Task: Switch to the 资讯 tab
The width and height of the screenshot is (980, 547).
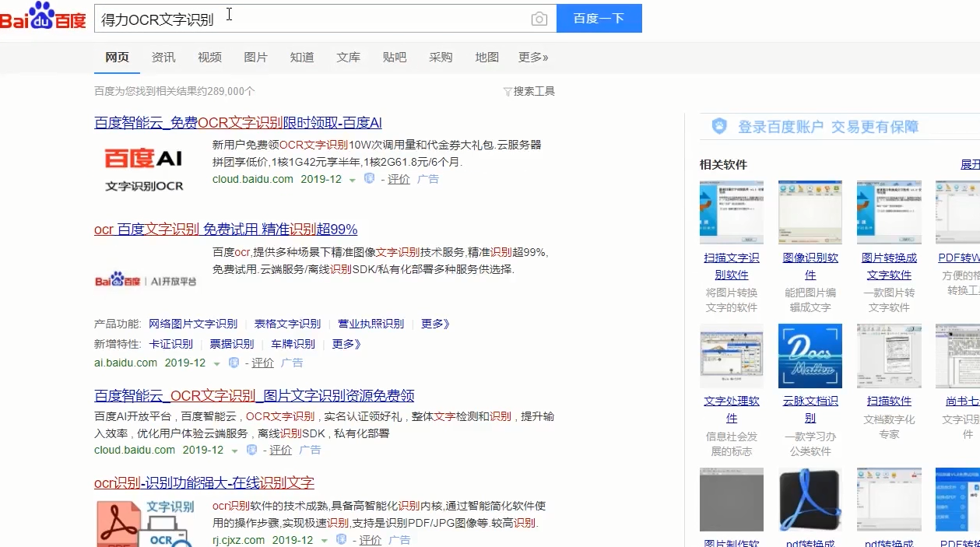Action: 163,58
